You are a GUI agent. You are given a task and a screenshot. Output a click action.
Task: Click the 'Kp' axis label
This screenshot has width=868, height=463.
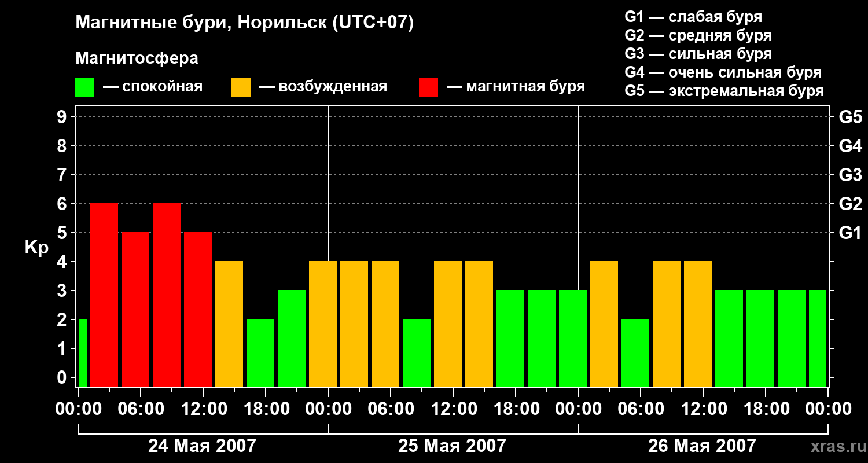(36, 248)
